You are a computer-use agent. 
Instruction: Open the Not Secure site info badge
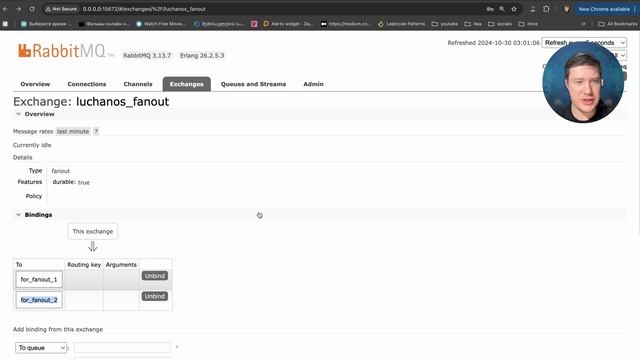[61, 9]
